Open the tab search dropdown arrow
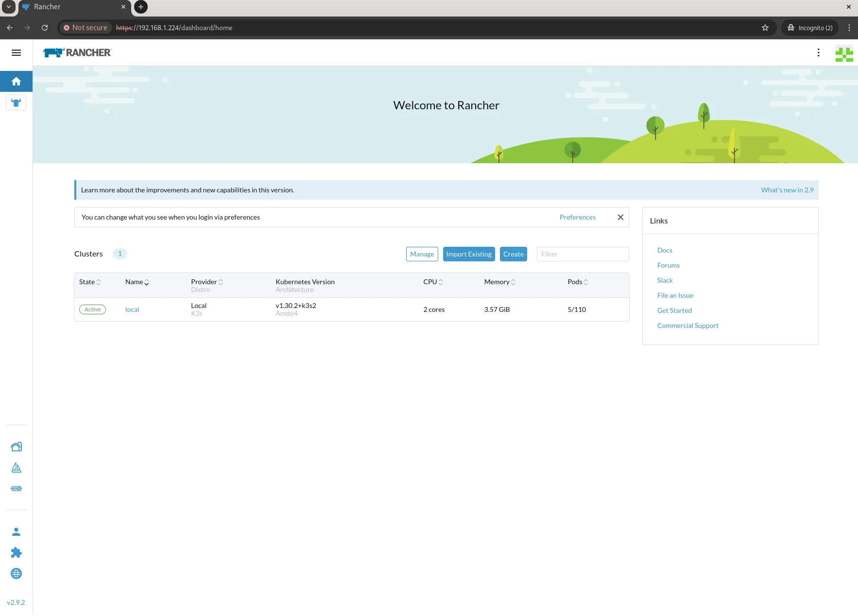Screen dimensions: 858x616 tap(9, 7)
